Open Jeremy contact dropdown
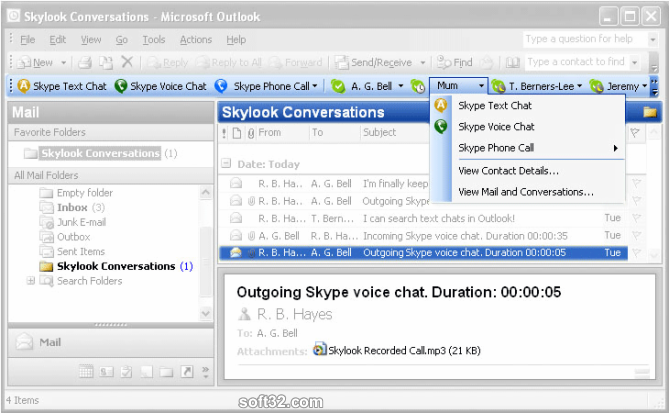This screenshot has width=669, height=413. [x=645, y=86]
